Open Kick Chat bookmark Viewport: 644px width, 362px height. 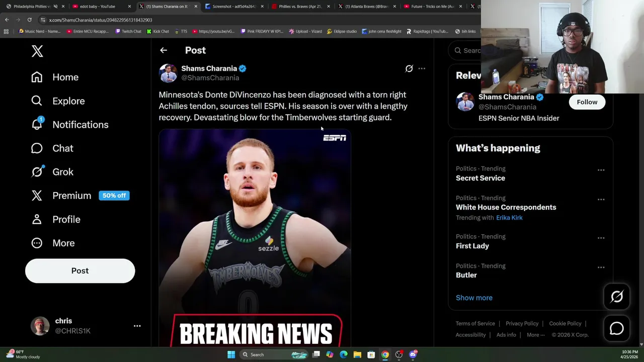[x=158, y=31]
